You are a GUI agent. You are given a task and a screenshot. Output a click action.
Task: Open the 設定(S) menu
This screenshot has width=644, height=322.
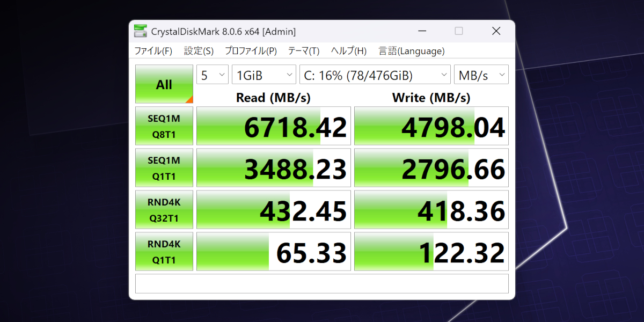tap(199, 51)
